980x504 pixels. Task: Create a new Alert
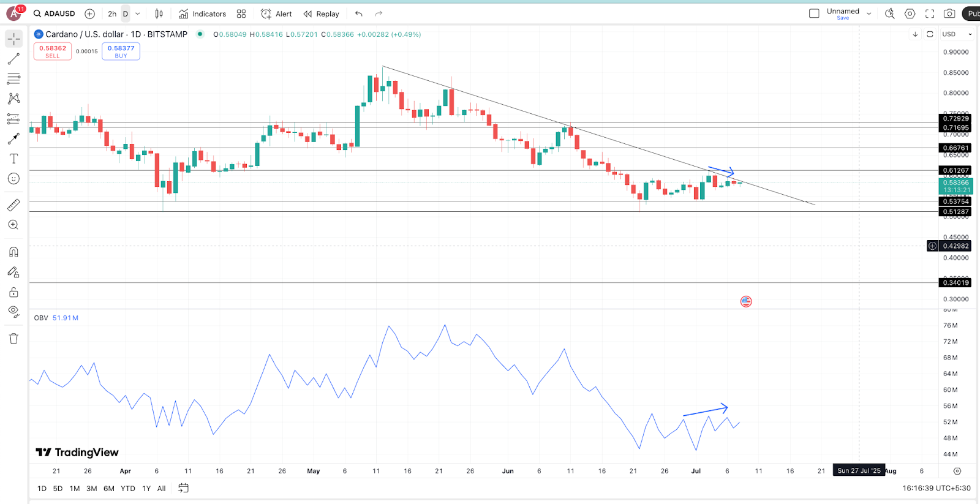click(276, 13)
